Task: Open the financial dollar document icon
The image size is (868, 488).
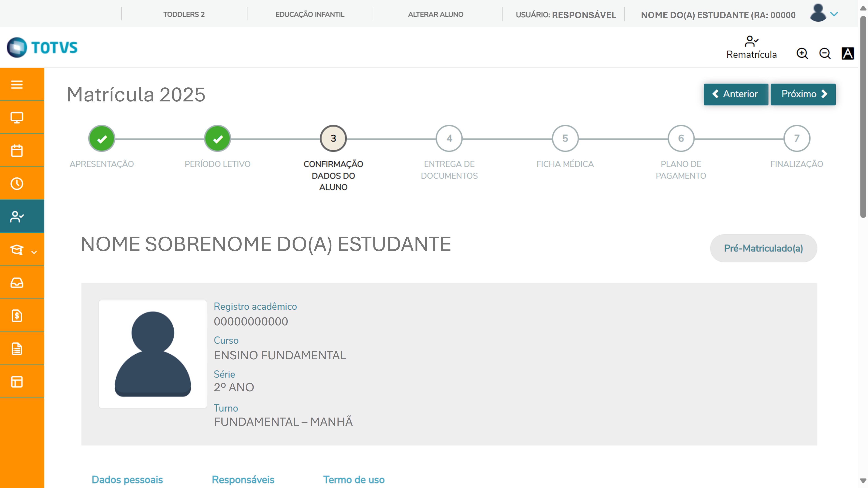Action: tap(17, 316)
